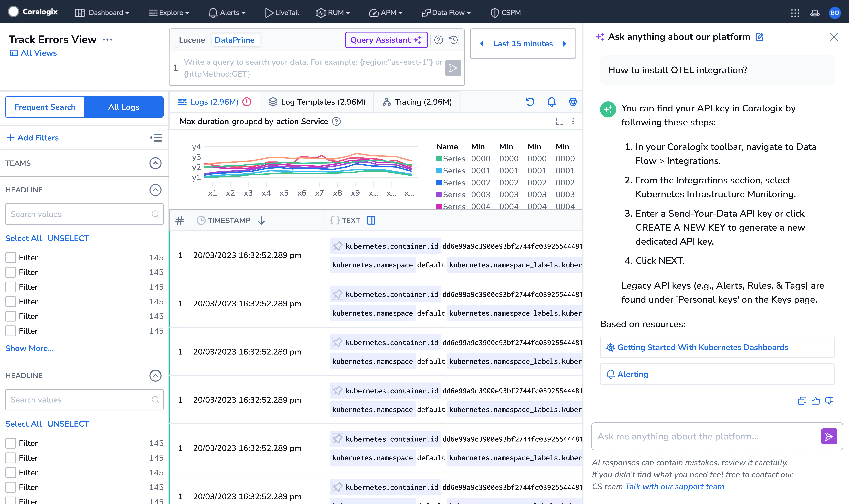Switch to the Frequent Search tab

click(x=45, y=107)
